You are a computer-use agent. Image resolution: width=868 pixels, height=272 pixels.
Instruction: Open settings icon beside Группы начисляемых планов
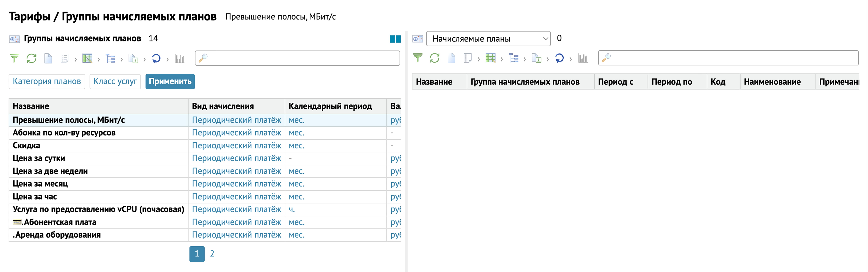coord(14,39)
